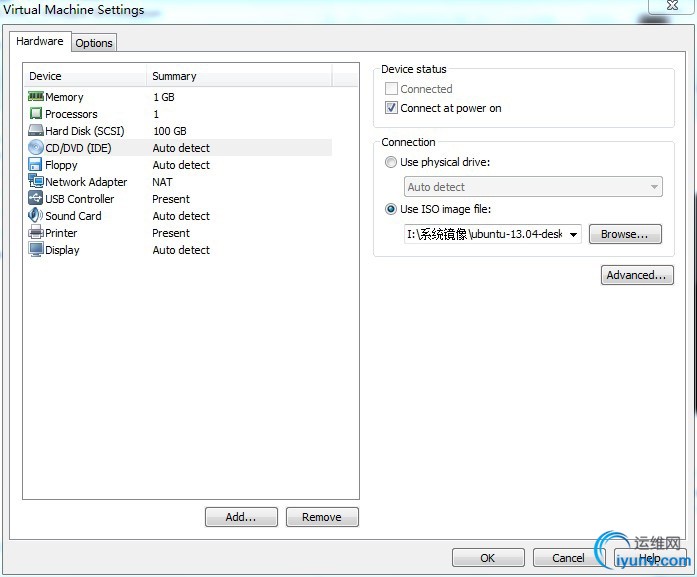
Task: Click the Floppy diskette icon
Action: coord(36,164)
